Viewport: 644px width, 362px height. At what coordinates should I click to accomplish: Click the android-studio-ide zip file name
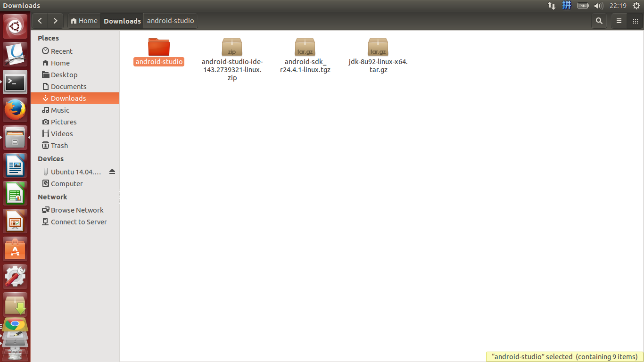[x=232, y=70]
